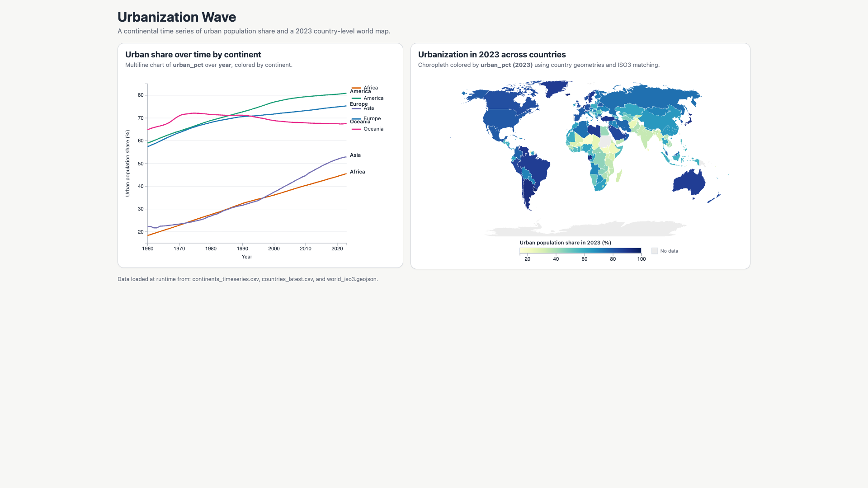Click the 'Data loaded at runtime' footer note

[x=248, y=279]
